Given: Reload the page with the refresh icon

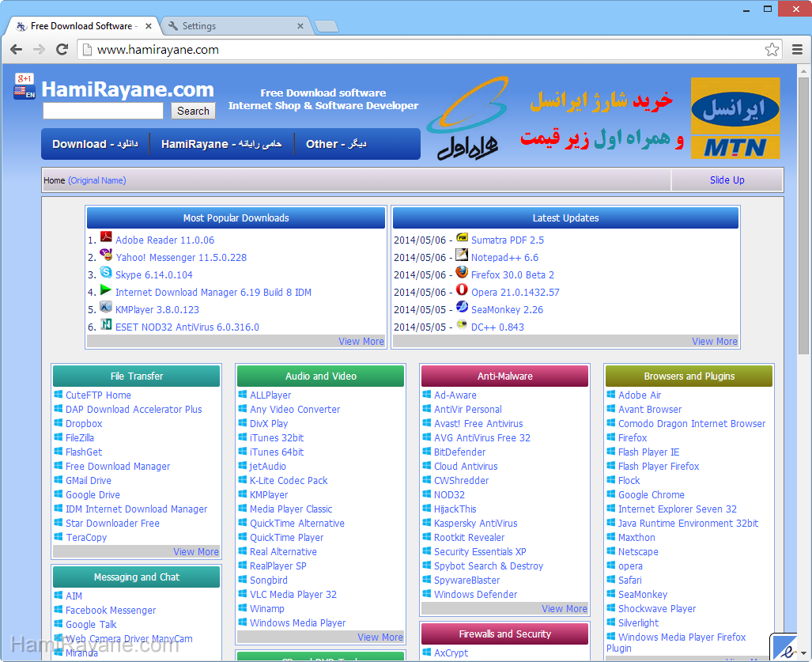Looking at the screenshot, I should tap(62, 50).
